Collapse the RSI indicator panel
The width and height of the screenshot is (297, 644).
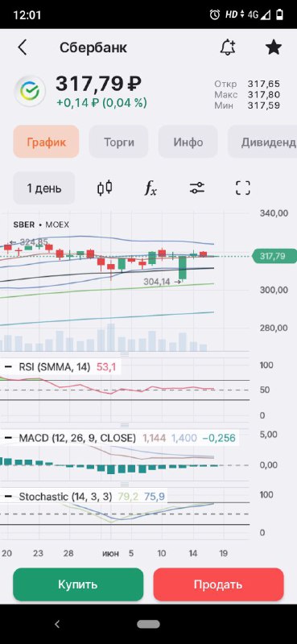coord(8,367)
